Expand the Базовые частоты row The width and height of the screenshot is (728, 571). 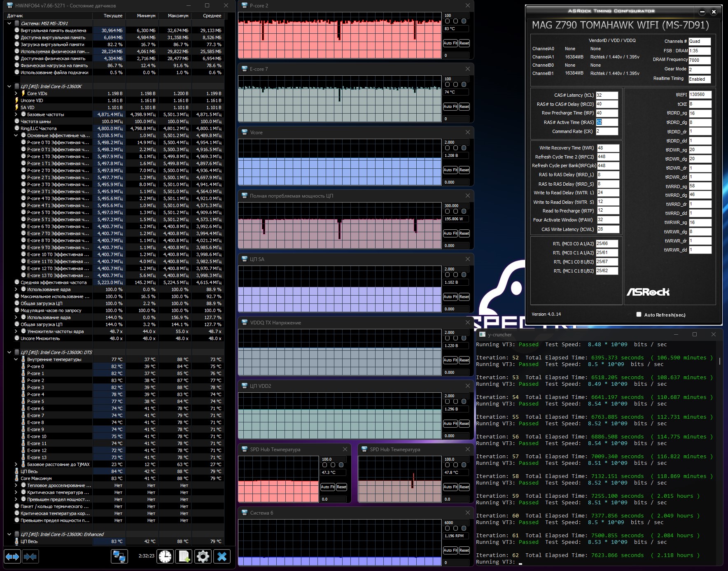pos(16,114)
